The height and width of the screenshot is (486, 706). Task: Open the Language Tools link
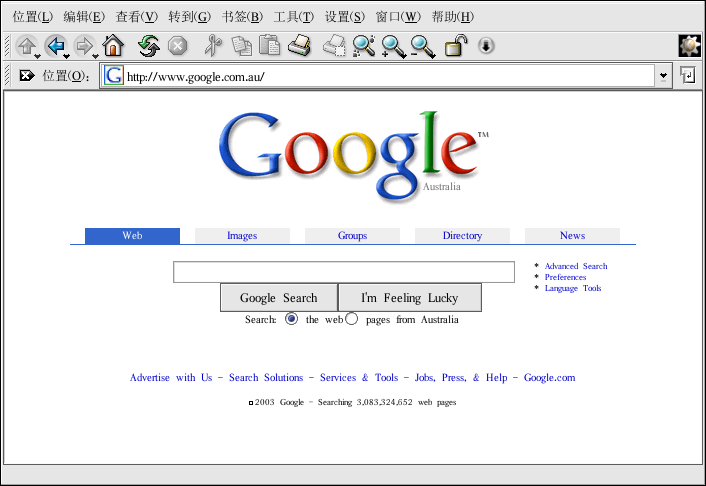pos(573,288)
